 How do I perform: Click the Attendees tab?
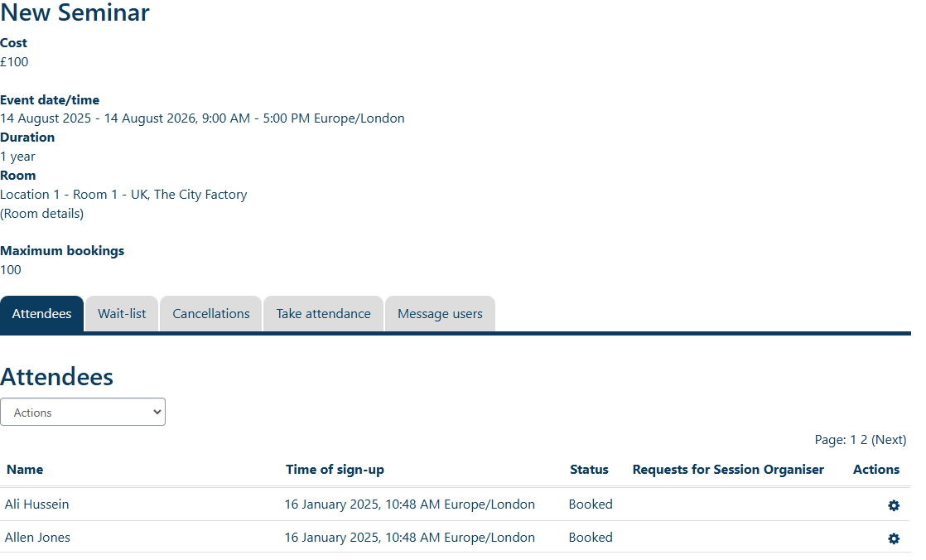click(x=41, y=314)
